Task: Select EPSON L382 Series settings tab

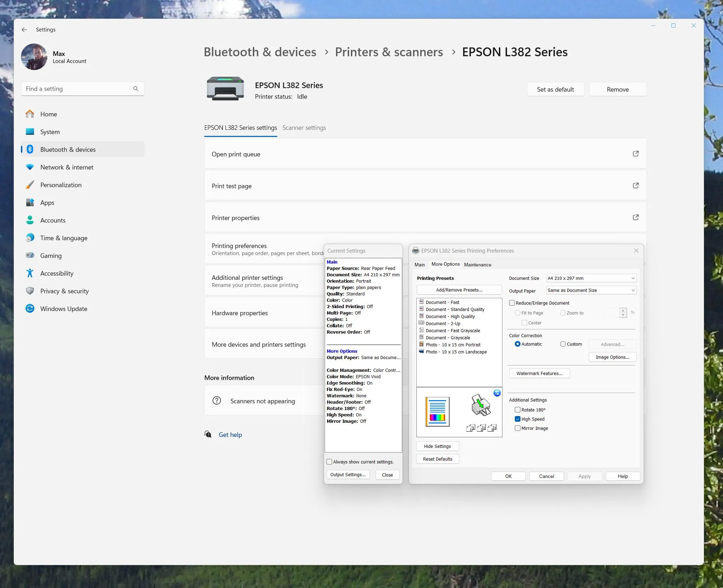Action: click(x=241, y=128)
